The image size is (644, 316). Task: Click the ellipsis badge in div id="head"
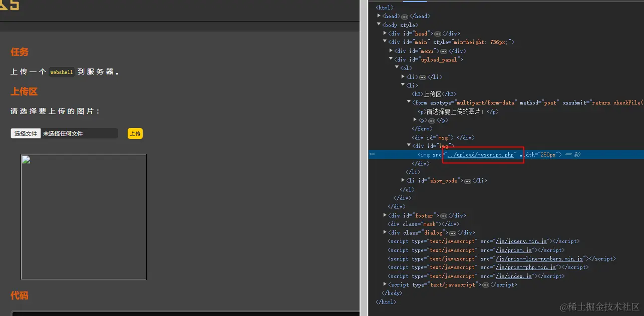click(437, 33)
